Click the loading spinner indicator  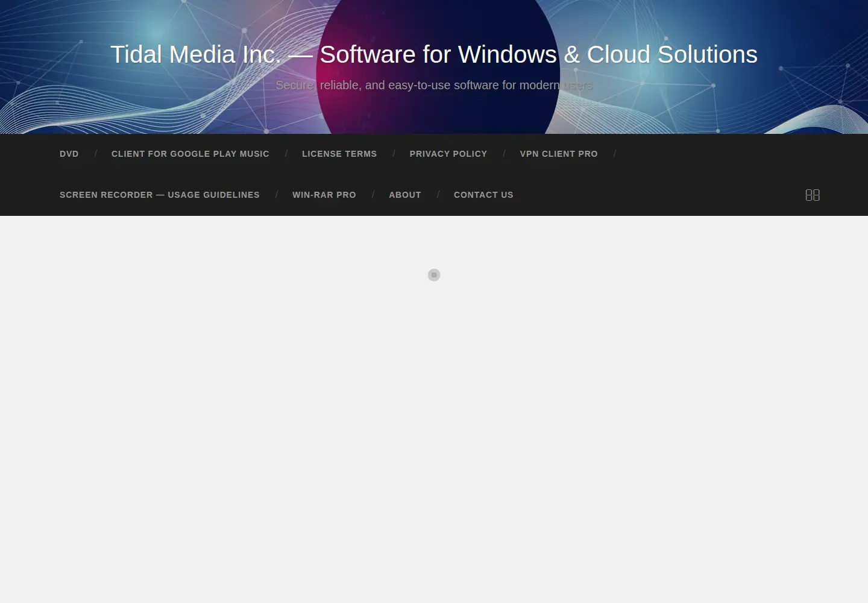click(434, 275)
